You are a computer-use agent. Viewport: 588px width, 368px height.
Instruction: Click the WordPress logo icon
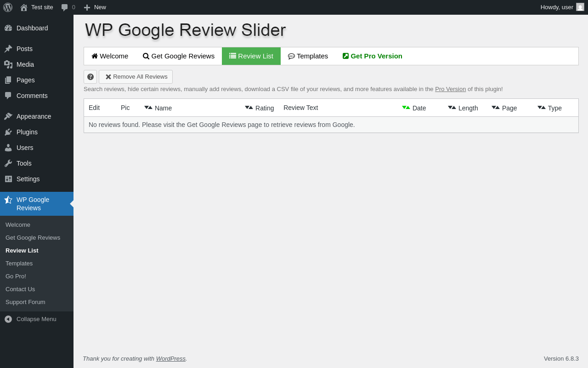[8, 7]
